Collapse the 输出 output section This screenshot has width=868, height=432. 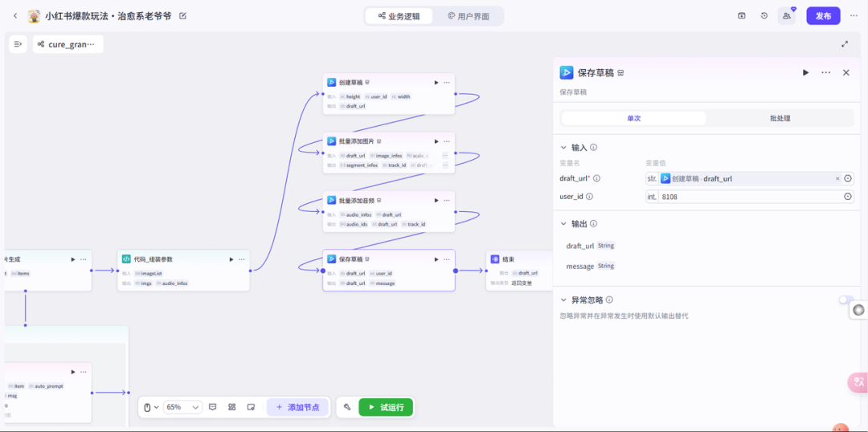coord(564,224)
